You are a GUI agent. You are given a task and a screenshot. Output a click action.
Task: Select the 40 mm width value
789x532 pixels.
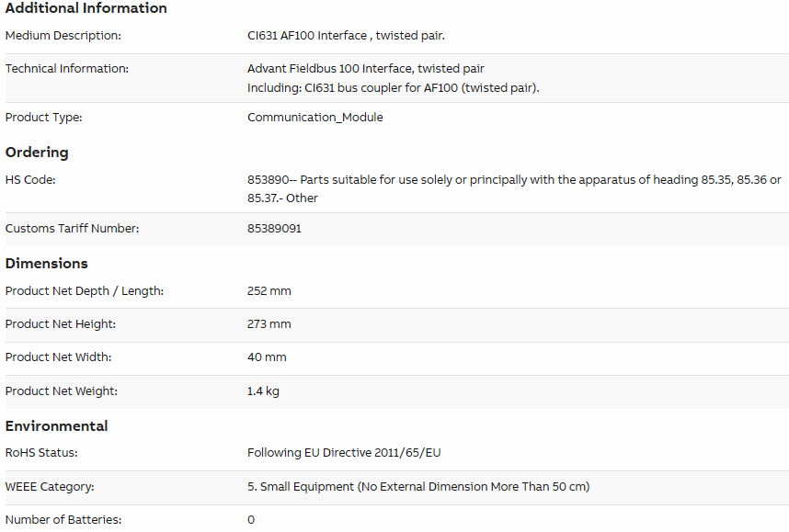point(267,357)
